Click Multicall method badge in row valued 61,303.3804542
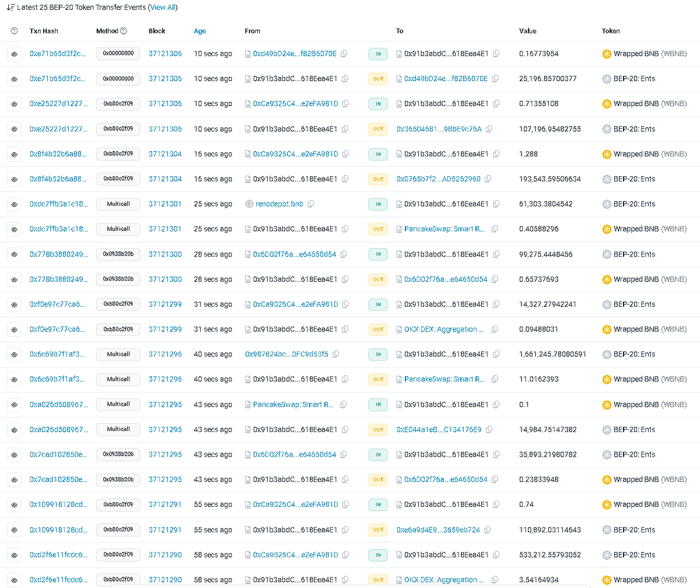Image resolution: width=700 pixels, height=588 pixels. coord(118,204)
